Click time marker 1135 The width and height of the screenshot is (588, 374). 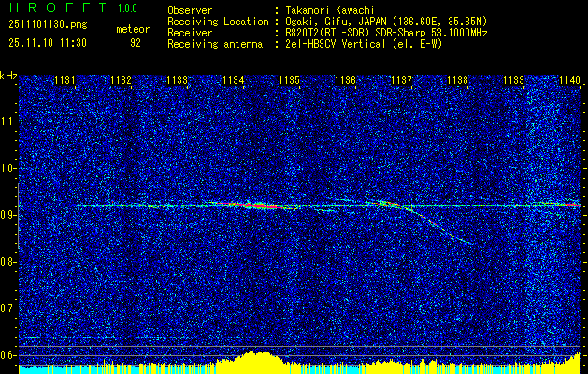[290, 80]
